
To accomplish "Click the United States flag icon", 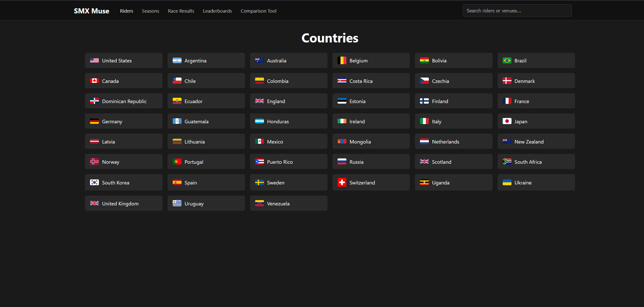I will (x=94, y=60).
